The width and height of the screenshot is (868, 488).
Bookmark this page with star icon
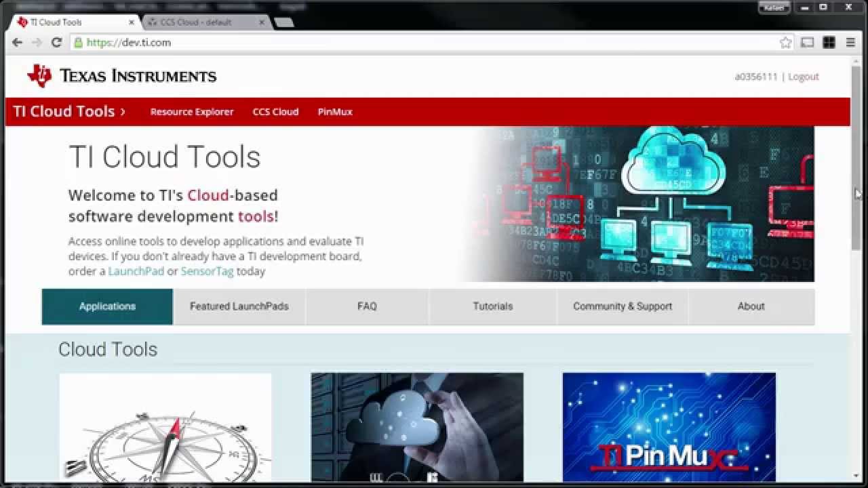coord(785,43)
